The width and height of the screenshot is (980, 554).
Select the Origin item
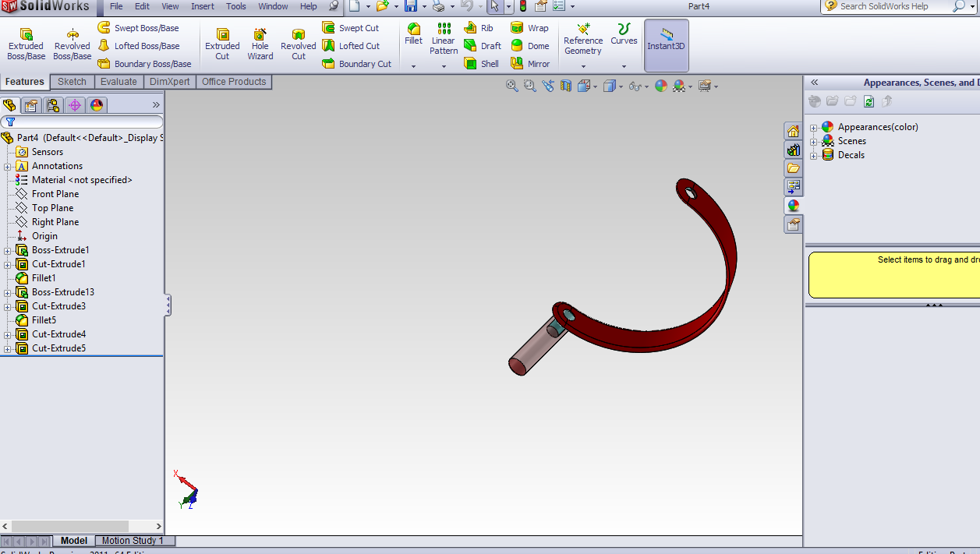pos(44,236)
